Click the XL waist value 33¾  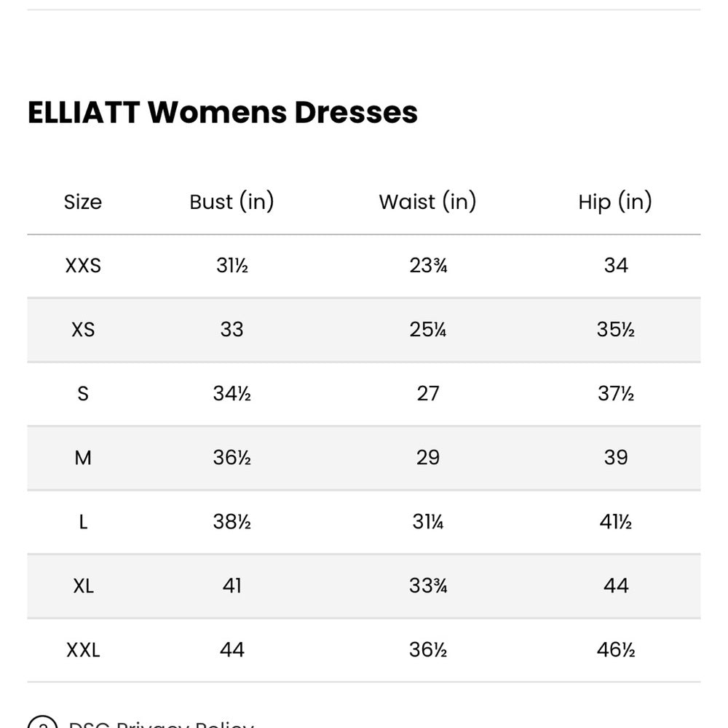[427, 586]
